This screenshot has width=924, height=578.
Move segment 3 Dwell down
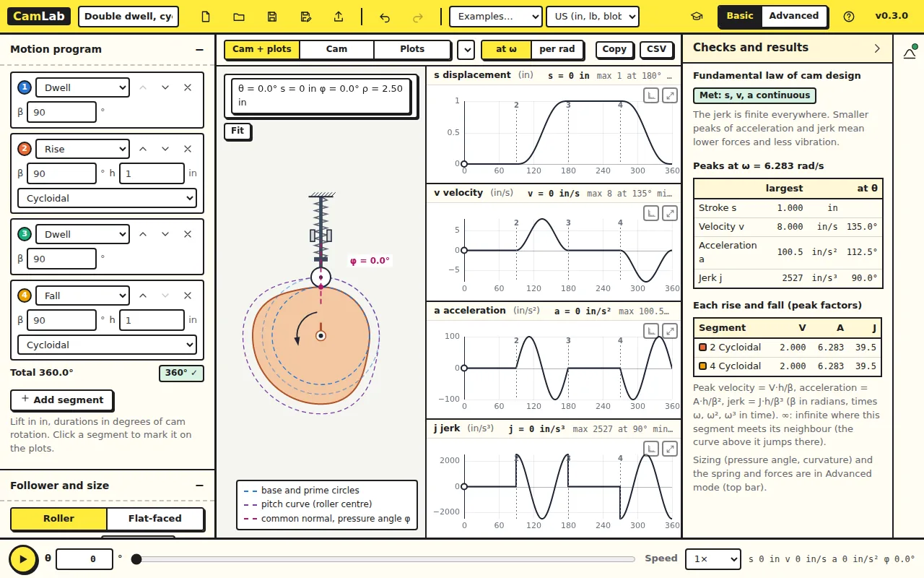click(165, 234)
